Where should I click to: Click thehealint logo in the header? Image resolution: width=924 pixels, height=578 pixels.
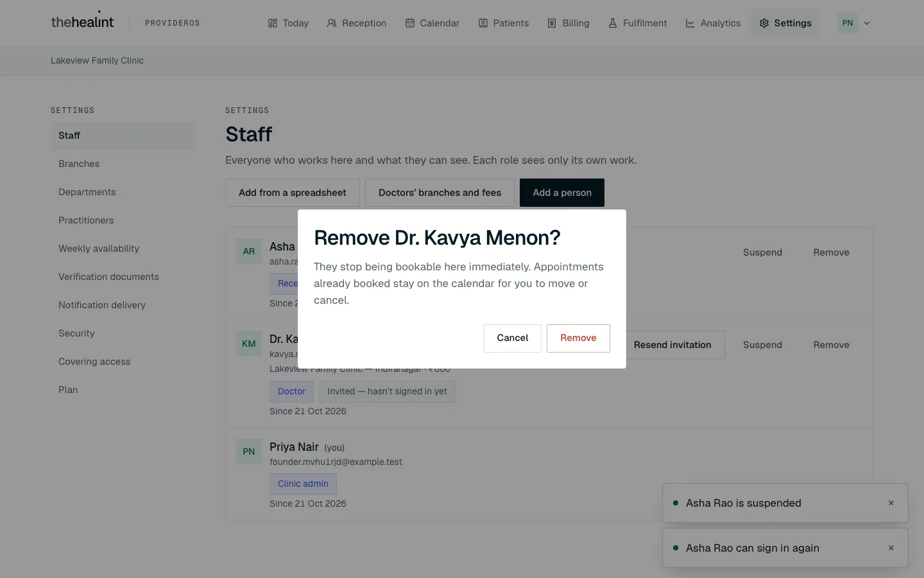(x=82, y=22)
